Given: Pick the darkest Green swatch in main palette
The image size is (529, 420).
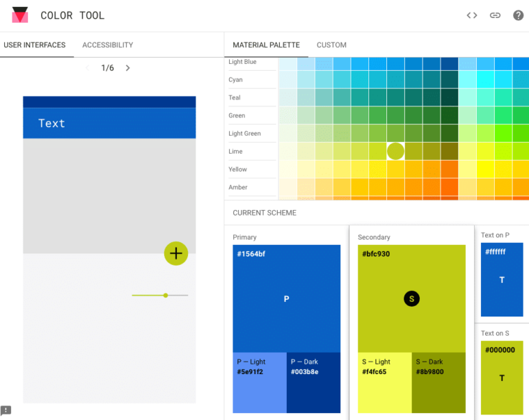Looking at the screenshot, I should tap(449, 115).
